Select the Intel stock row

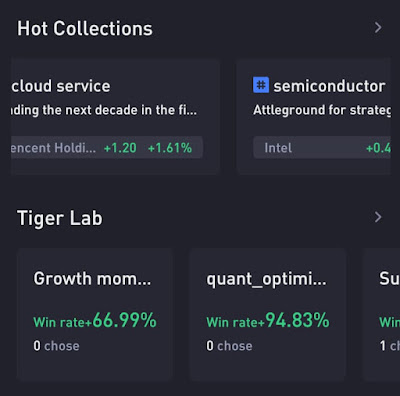pyautogui.click(x=322, y=147)
